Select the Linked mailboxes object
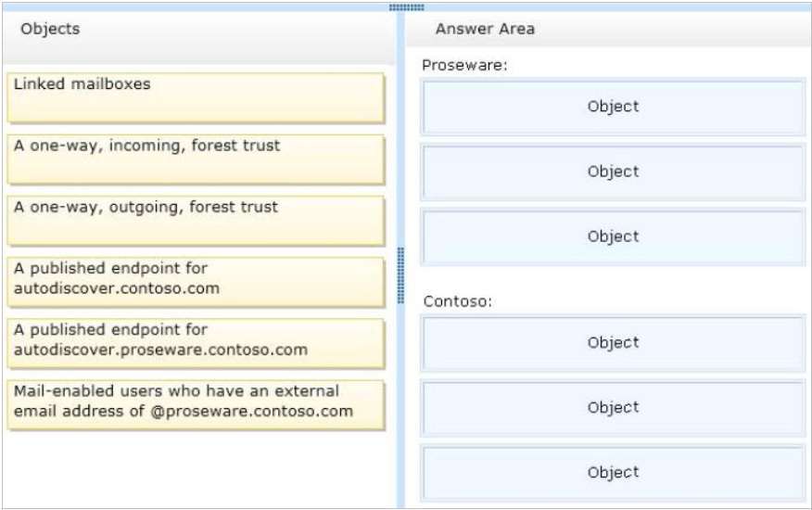 196,98
